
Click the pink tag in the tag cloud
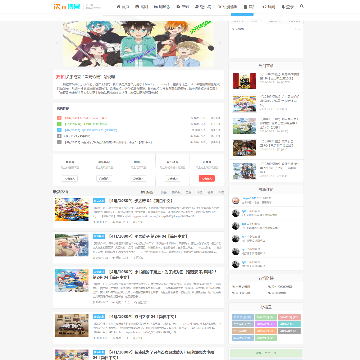pos(289,317)
